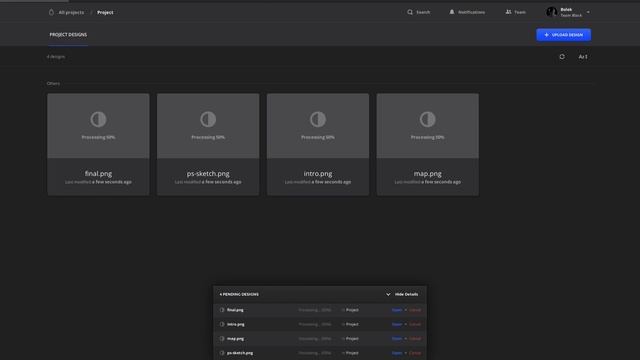Screen dimensions: 640x360
Task: Click status icon in final.png pending row
Action: pos(222,310)
